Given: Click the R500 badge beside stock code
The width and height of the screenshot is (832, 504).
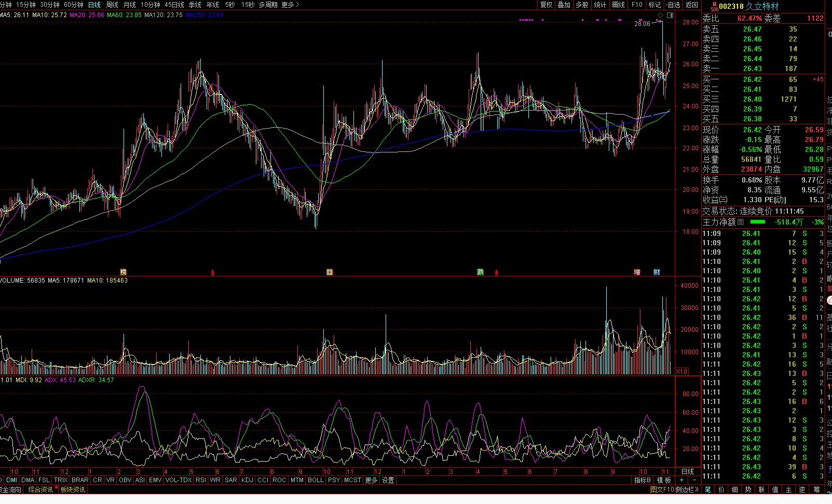Looking at the screenshot, I should (714, 6).
